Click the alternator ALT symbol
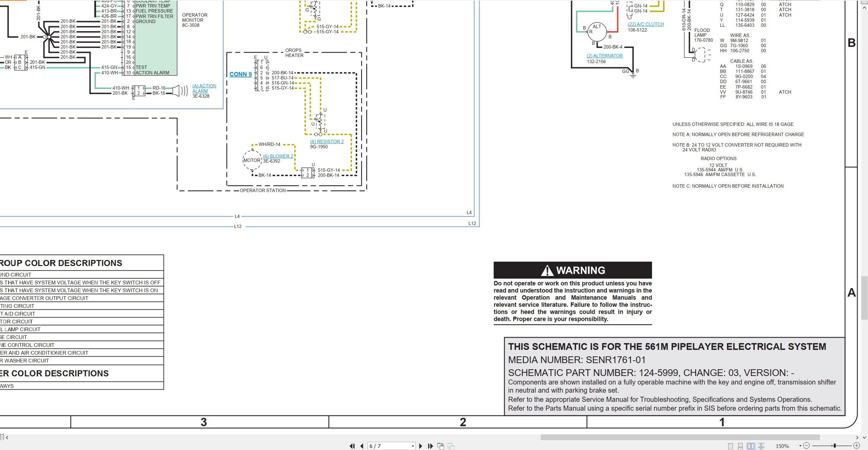868x450 pixels. click(597, 31)
